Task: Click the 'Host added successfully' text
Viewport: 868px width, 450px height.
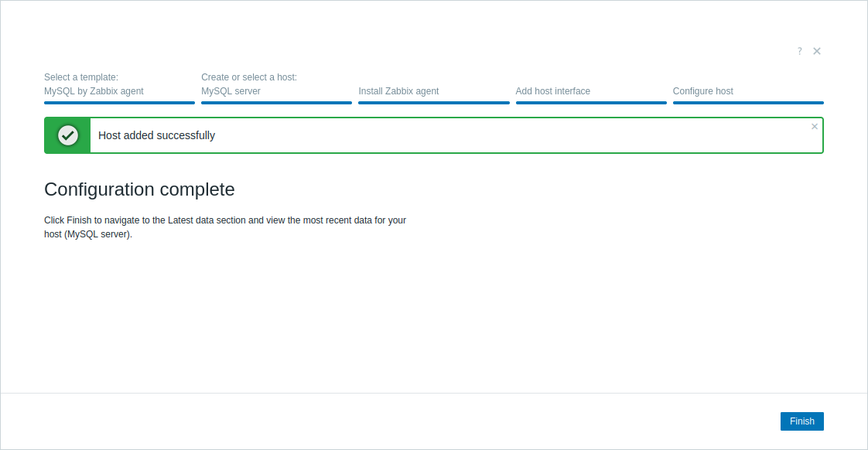Action: point(157,135)
